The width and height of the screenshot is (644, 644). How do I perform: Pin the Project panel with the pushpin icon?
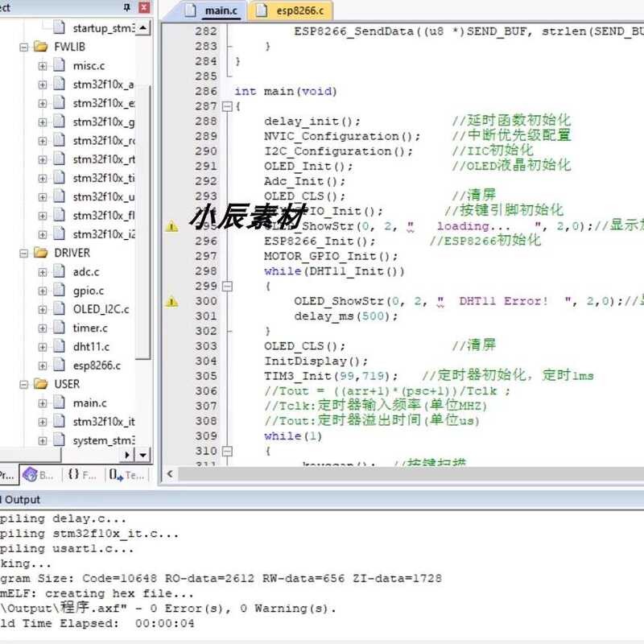point(127,7)
